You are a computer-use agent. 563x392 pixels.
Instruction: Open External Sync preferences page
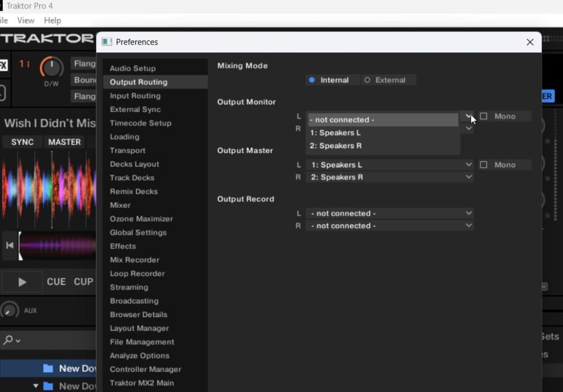click(x=155, y=109)
